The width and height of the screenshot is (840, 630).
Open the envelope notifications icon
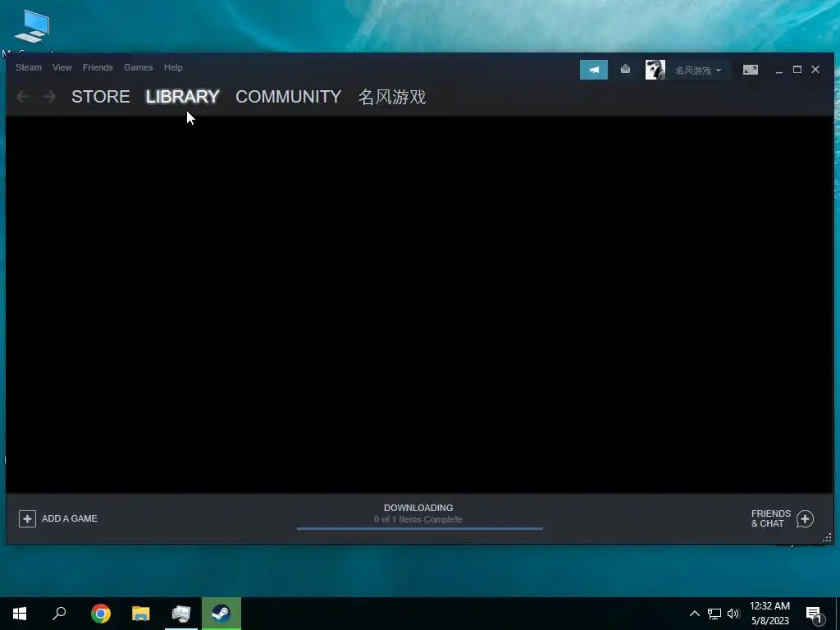pos(625,69)
